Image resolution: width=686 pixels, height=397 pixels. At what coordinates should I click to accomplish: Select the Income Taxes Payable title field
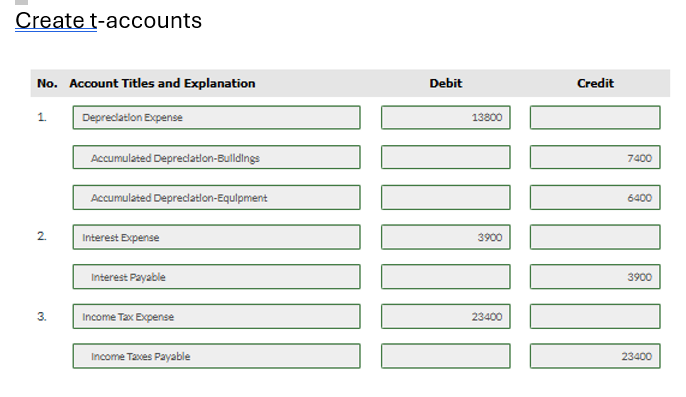click(x=217, y=356)
